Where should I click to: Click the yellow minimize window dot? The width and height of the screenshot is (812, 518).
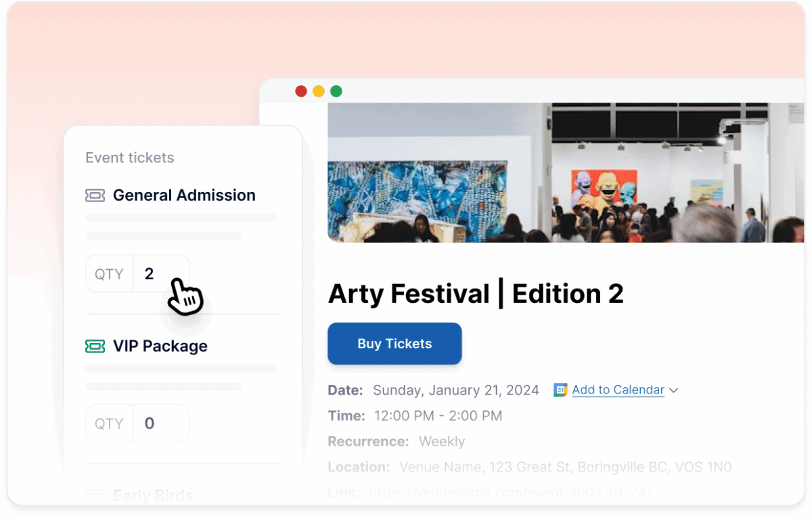pos(319,91)
